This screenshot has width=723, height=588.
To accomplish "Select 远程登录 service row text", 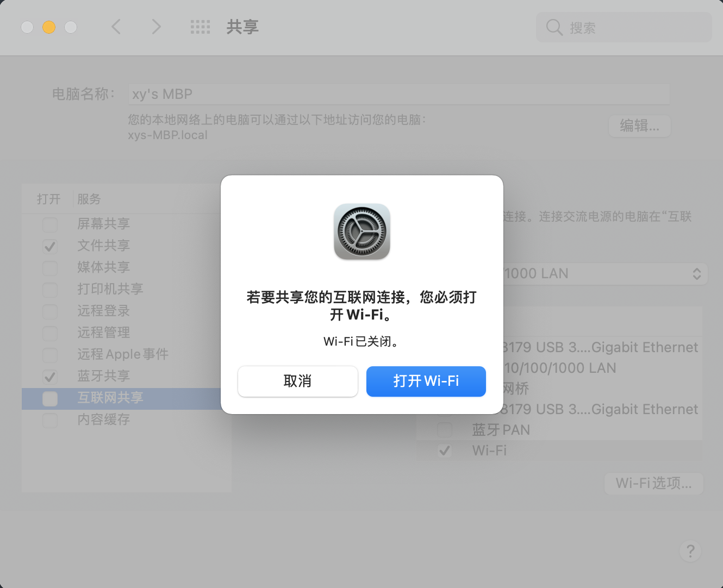I will tap(103, 310).
